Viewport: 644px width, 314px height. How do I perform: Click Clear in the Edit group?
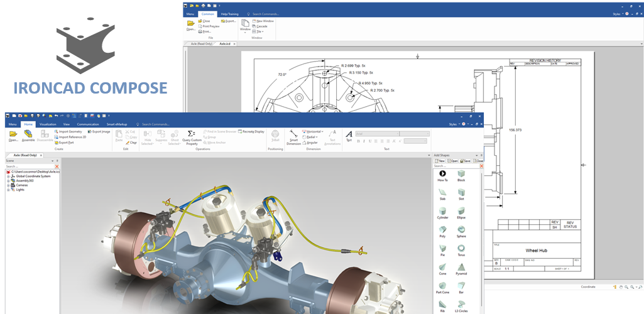[x=131, y=143]
